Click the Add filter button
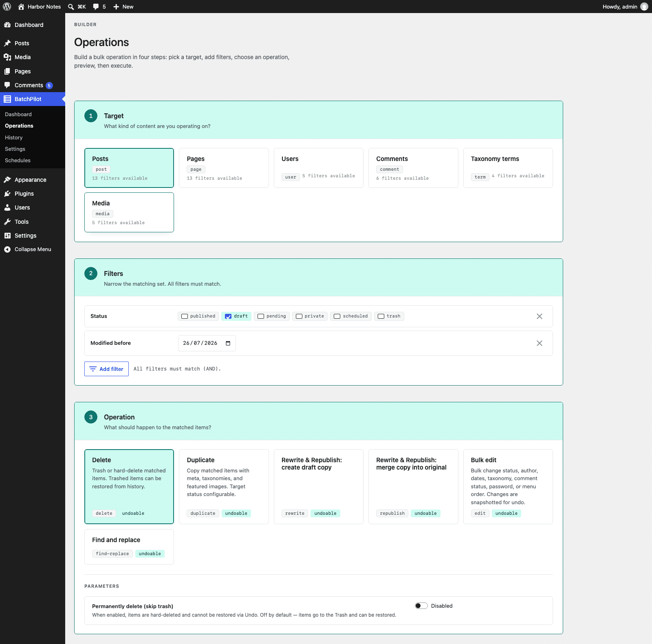 (x=106, y=369)
